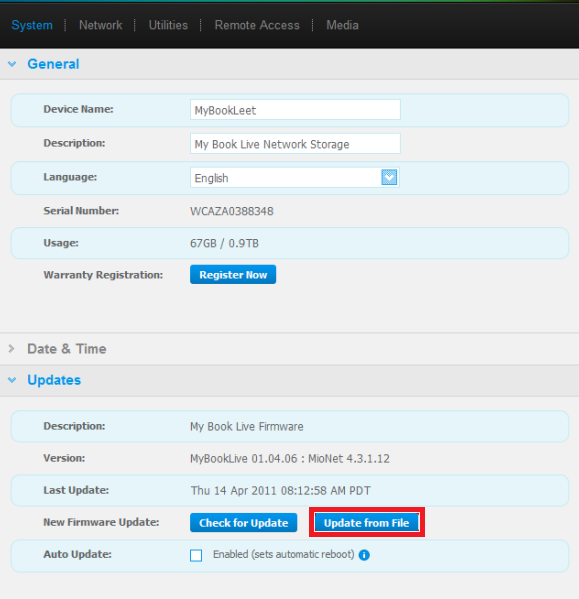Open the Utilities tab
The height and width of the screenshot is (599, 579).
(x=168, y=25)
